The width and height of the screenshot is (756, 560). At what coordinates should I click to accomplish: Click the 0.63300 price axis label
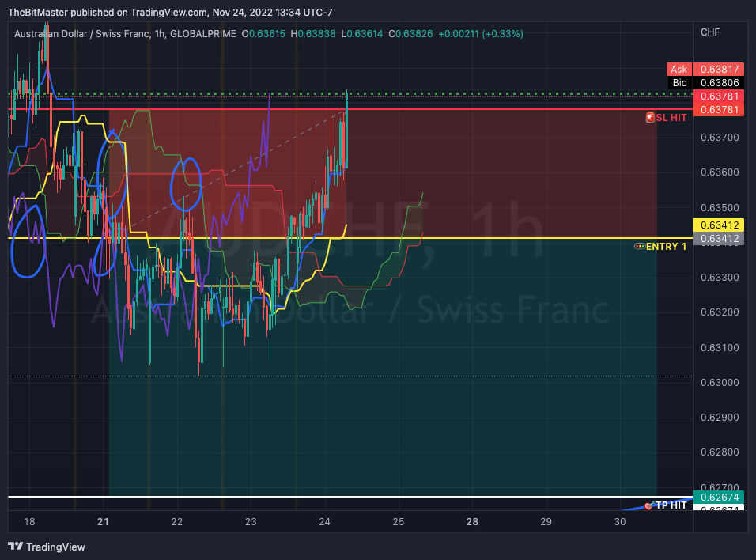[720, 278]
